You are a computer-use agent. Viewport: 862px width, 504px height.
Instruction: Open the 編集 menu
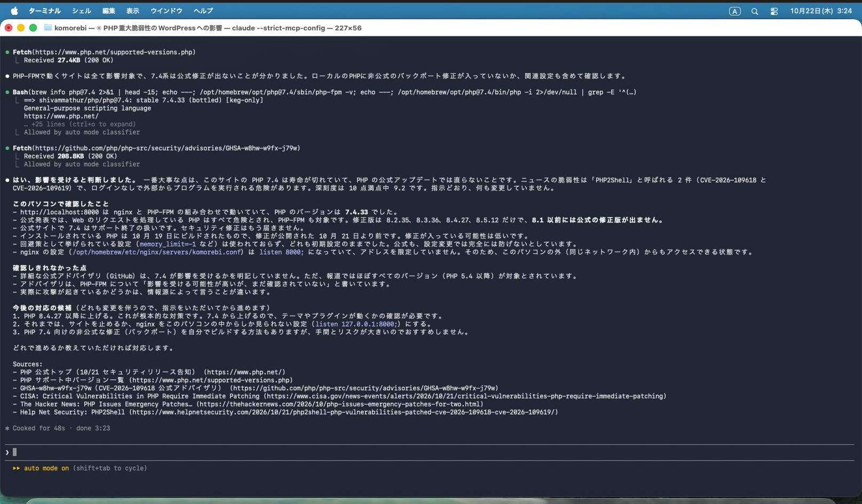pos(109,11)
